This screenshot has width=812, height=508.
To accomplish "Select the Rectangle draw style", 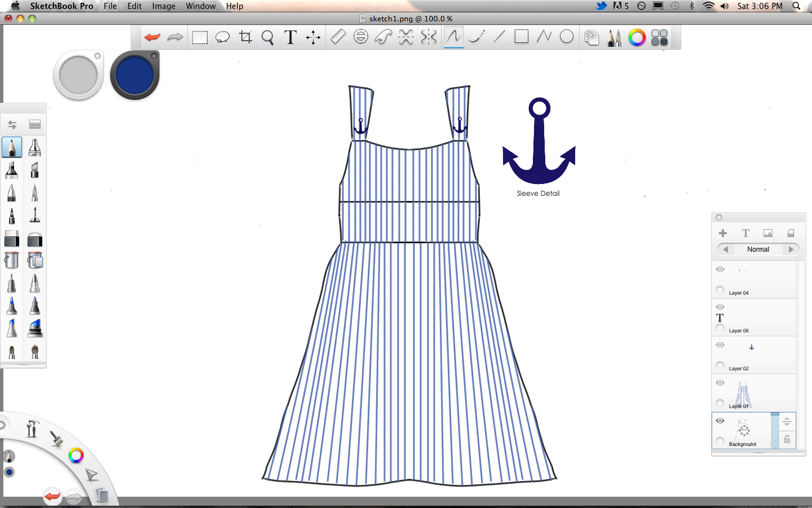I will point(522,37).
